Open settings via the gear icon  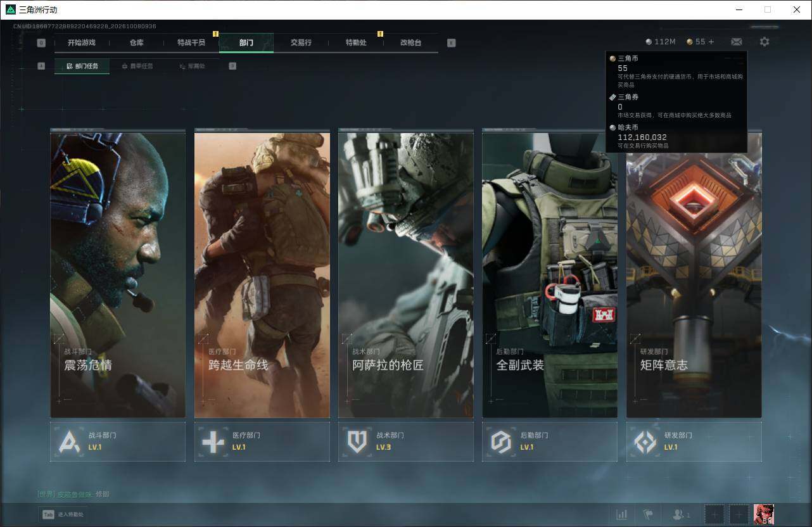pyautogui.click(x=764, y=42)
